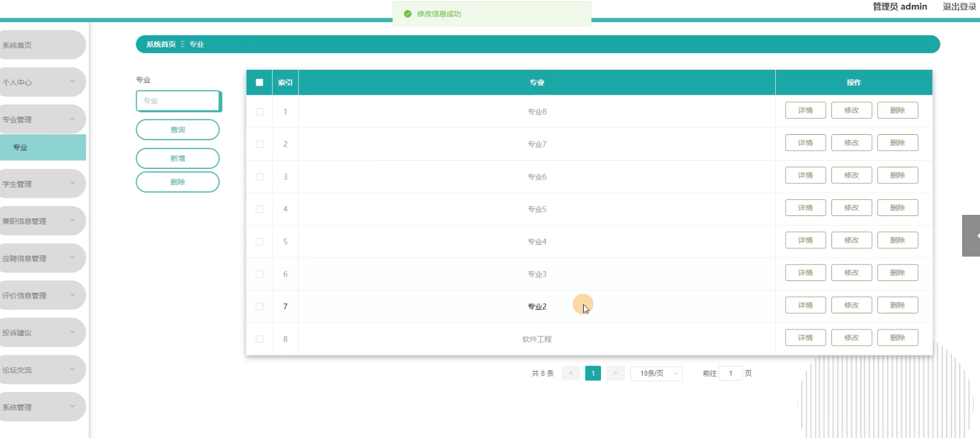Viewport: 980px width, 438px height.
Task: Click 修改 for 专业5 row
Action: click(x=852, y=208)
